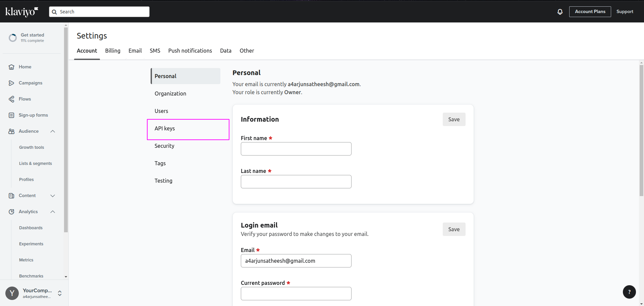Screen dimensions: 644x306
Task: Click the Current password field
Action: coord(296,294)
